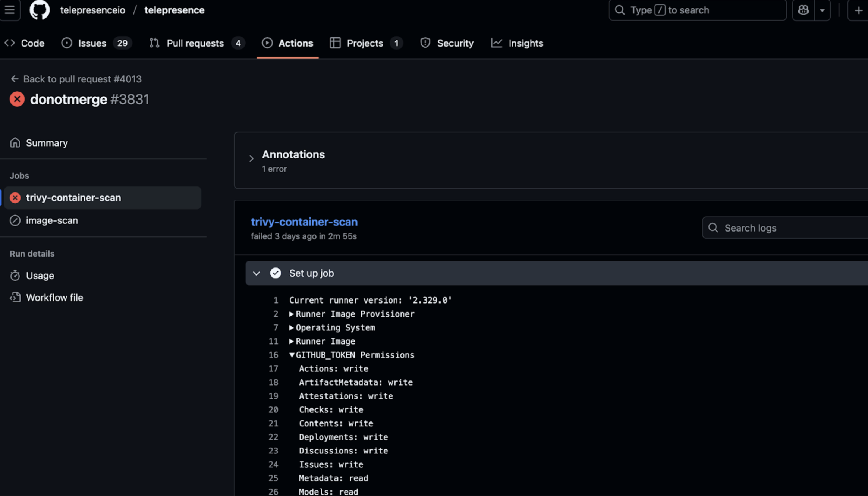The image size is (868, 496).
Task: Open dropdown arrow next to Copilot
Action: (822, 10)
